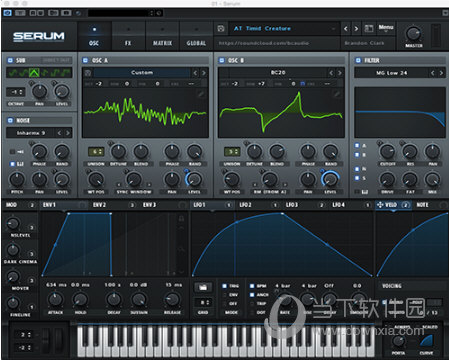
Task: Toggle the LFO BPM sync checkbox
Action: (x=252, y=286)
